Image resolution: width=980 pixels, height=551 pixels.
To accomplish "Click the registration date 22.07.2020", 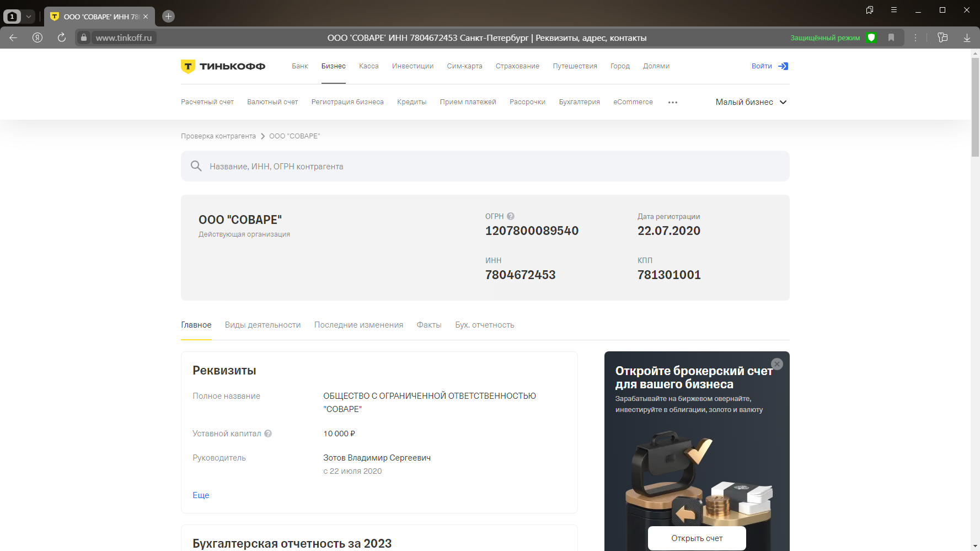I will (x=669, y=231).
